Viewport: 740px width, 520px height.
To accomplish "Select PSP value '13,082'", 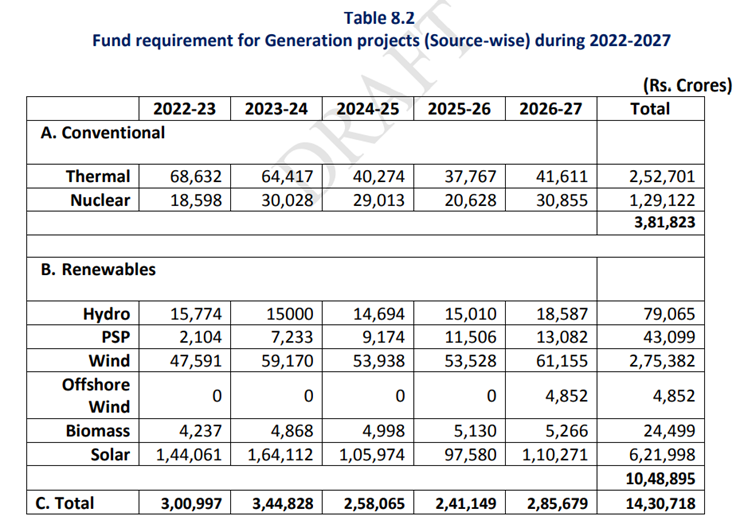I will tap(562, 337).
